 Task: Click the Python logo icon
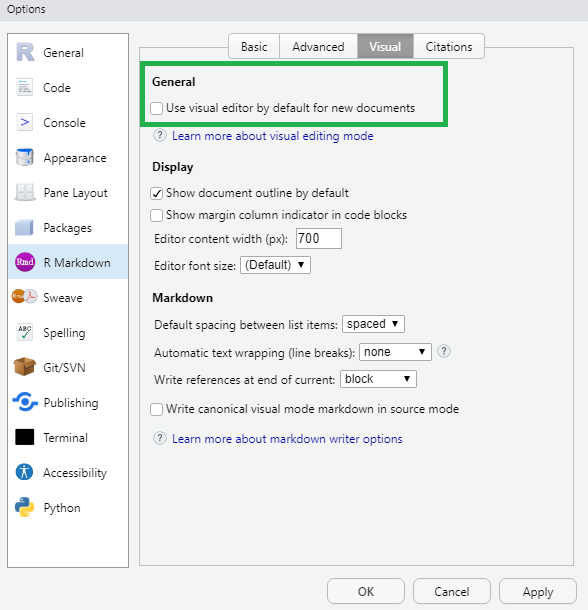point(25,507)
